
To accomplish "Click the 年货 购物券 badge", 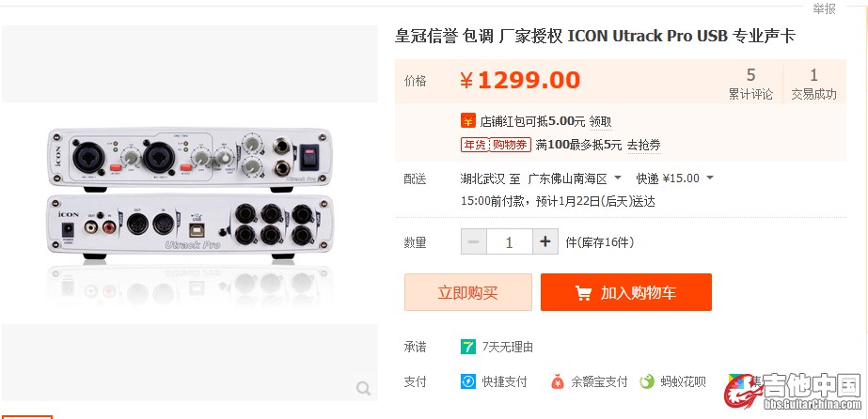I will pyautogui.click(x=496, y=145).
